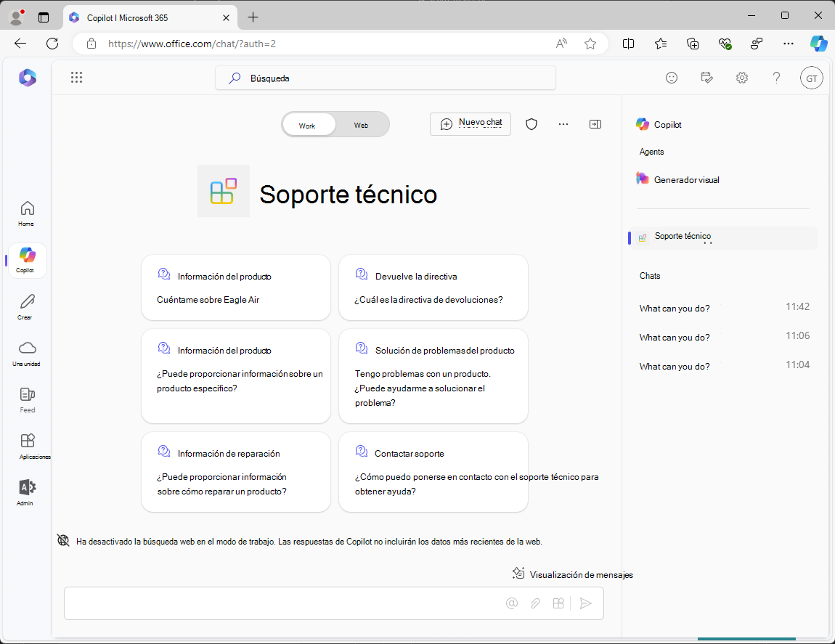Select Cuéntame sobre Eagle Air prompt card
Image resolution: width=835 pixels, height=644 pixels.
coord(236,288)
